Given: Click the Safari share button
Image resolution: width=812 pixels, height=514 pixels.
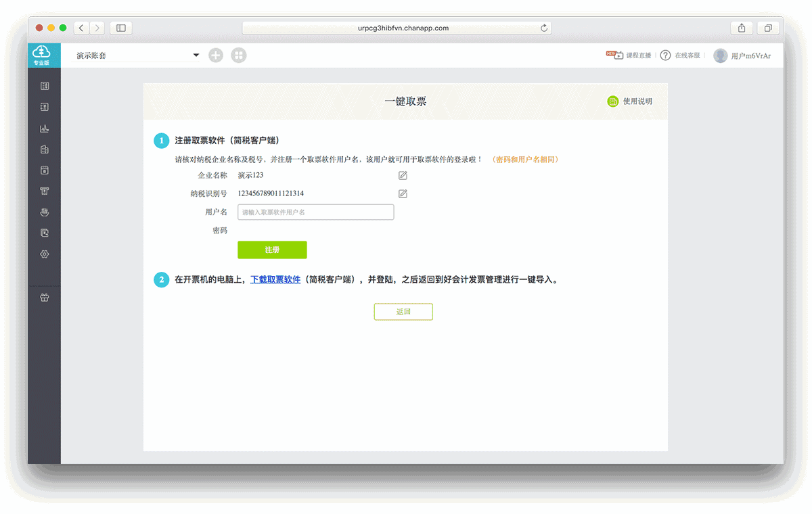Looking at the screenshot, I should tap(742, 28).
